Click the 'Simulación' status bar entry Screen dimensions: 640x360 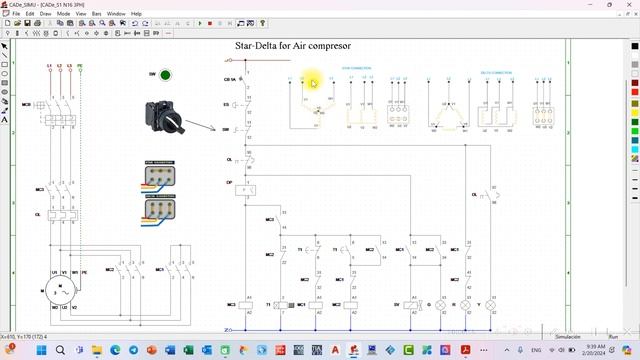coord(567,337)
